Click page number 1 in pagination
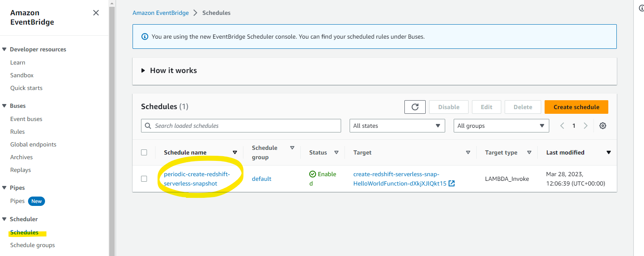 click(x=573, y=126)
